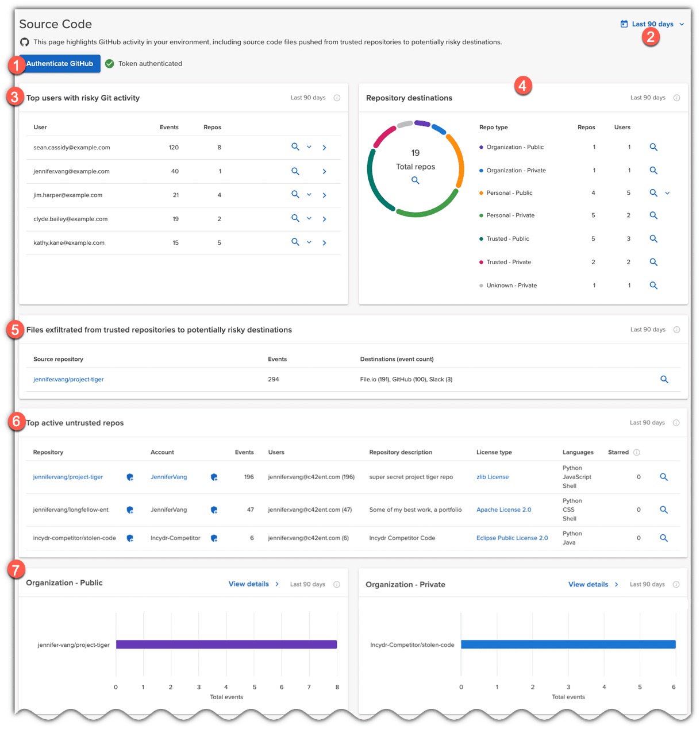Image resolution: width=700 pixels, height=729 pixels.
Task: Click View details for Organization - Public
Action: [249, 584]
